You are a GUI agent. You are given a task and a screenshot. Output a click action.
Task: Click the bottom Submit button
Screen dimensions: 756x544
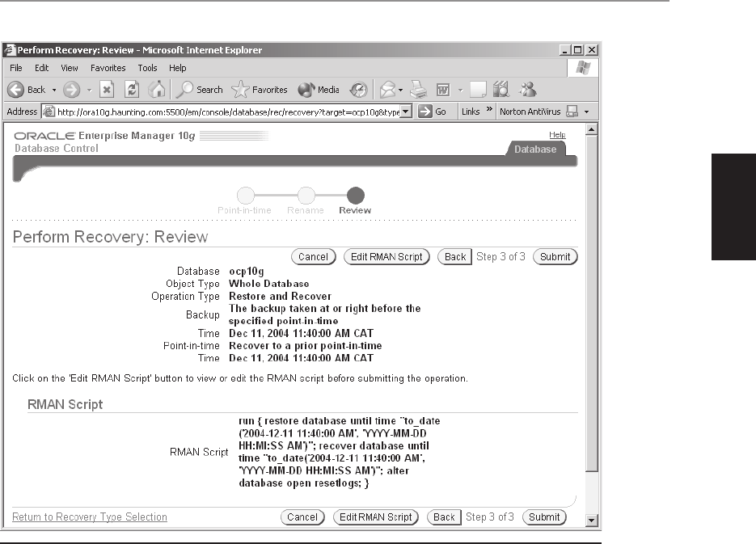(x=544, y=517)
